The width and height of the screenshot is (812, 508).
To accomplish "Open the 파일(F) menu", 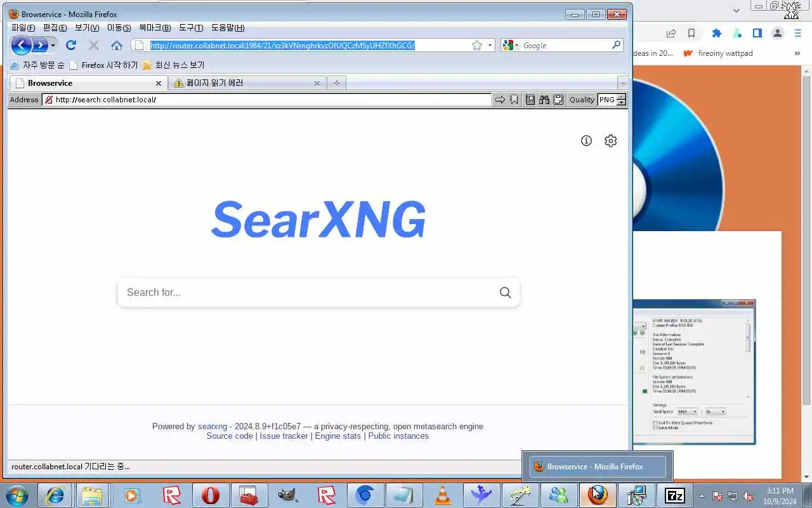I will point(23,28).
